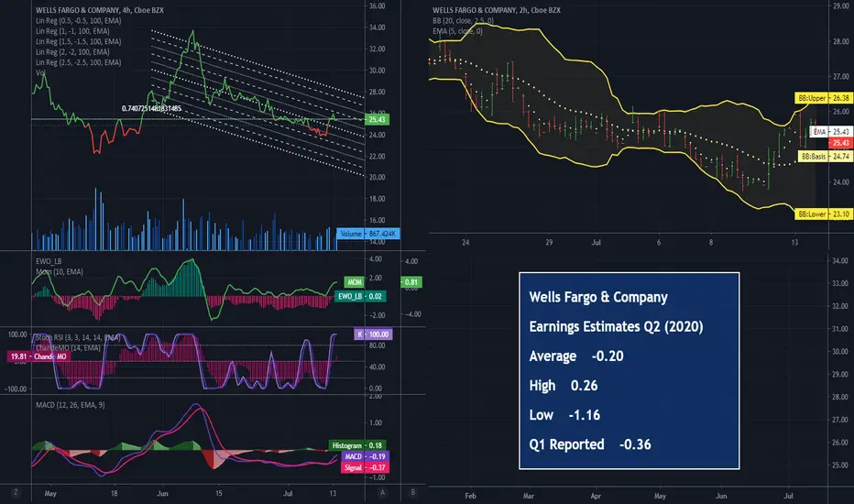Toggle the A auto-scale button
Viewport: 854px width, 504px height.
click(382, 493)
